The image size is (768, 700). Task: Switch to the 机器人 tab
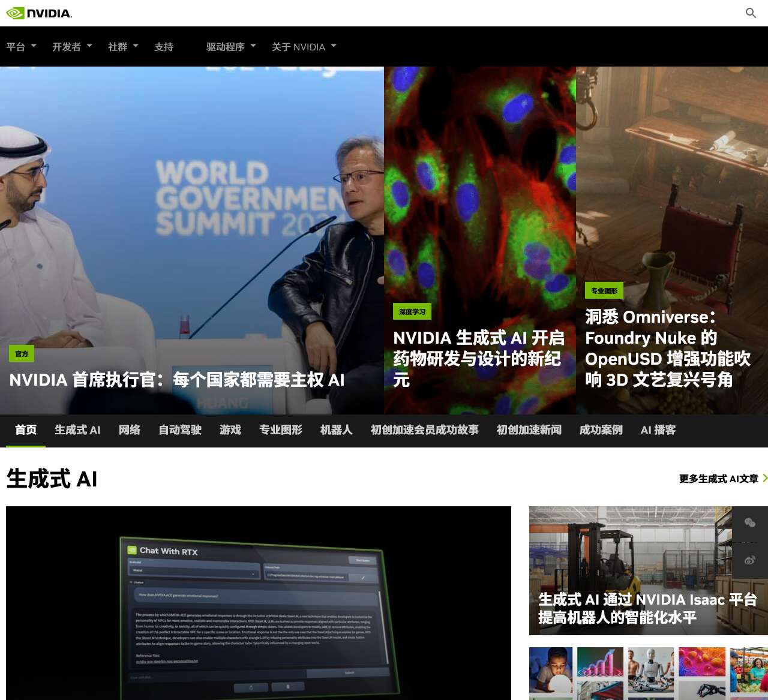pyautogui.click(x=336, y=430)
